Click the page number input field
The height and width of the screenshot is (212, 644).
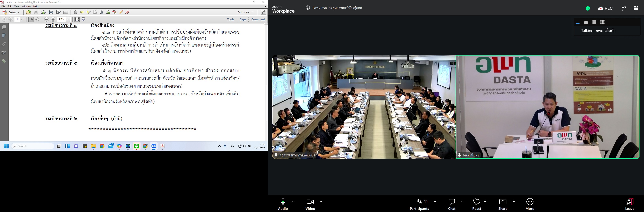[x=17, y=19]
